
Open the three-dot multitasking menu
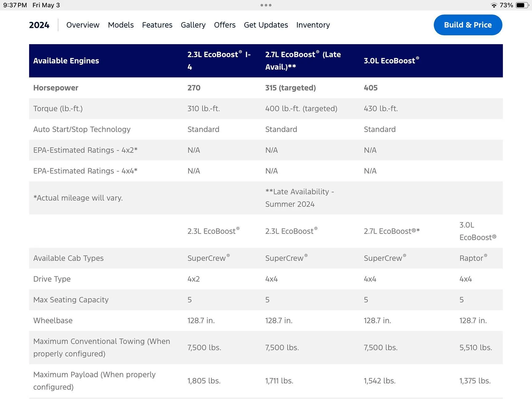click(x=266, y=5)
